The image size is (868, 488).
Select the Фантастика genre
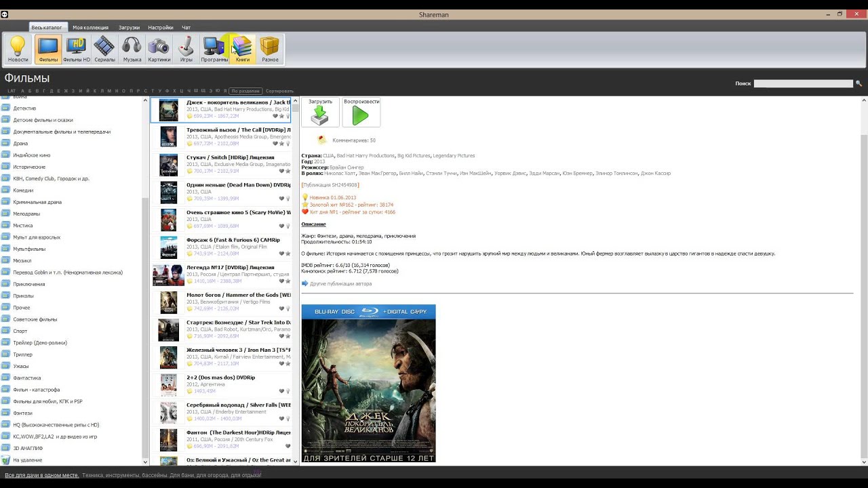coord(27,378)
